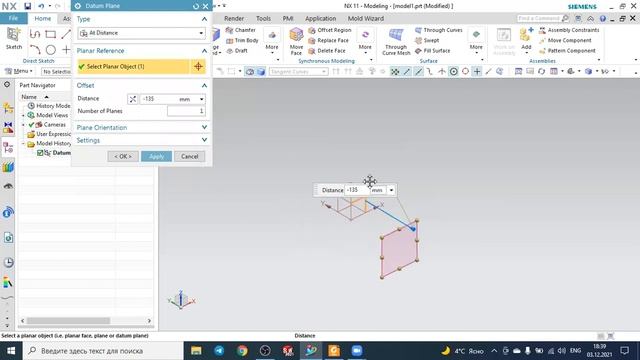Open Assembly Constraints
The width and height of the screenshot is (640, 360).
click(569, 30)
